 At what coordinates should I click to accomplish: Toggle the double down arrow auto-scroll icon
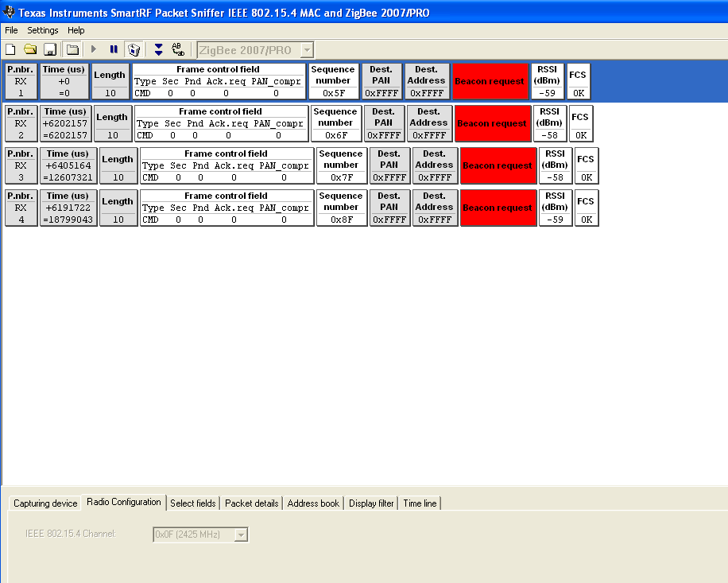point(159,49)
